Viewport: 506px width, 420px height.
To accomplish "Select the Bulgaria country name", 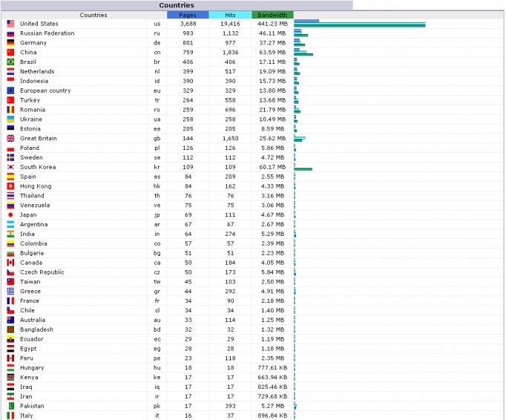I will click(32, 253).
